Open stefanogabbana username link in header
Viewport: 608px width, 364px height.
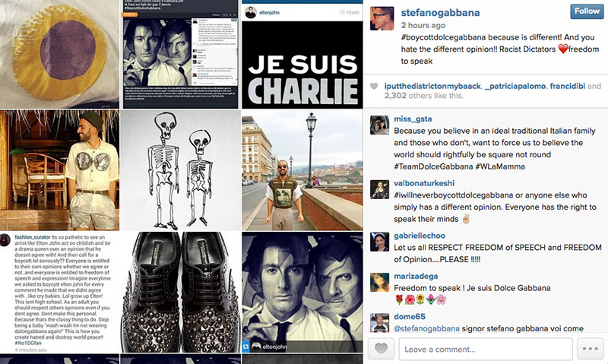tap(440, 12)
